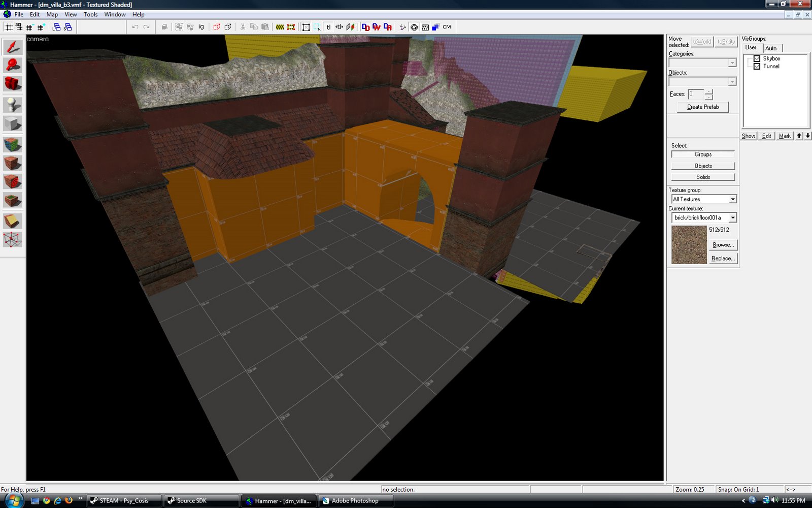Switch to the User visgroups tab
812x508 pixels.
751,48
